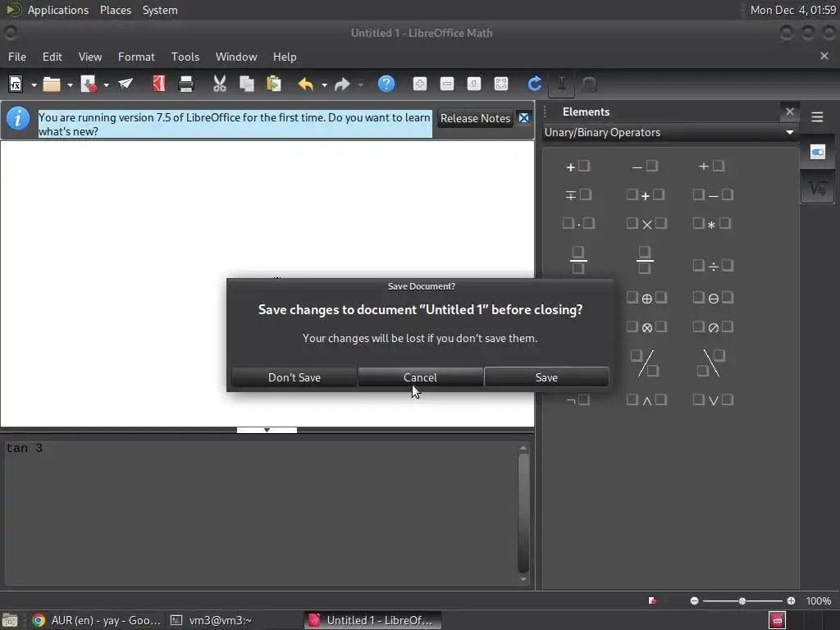Click Cancel in the save dialog
The height and width of the screenshot is (630, 840).
coord(420,377)
